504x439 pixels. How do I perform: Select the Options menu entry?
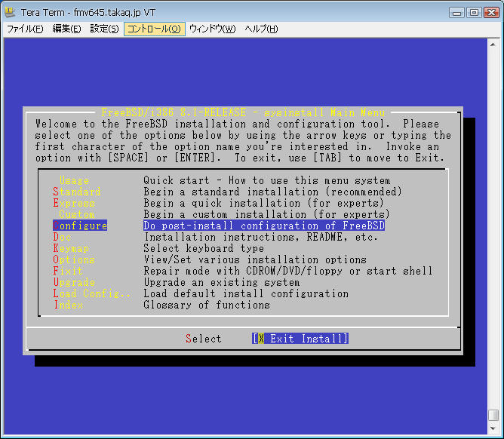[74, 259]
